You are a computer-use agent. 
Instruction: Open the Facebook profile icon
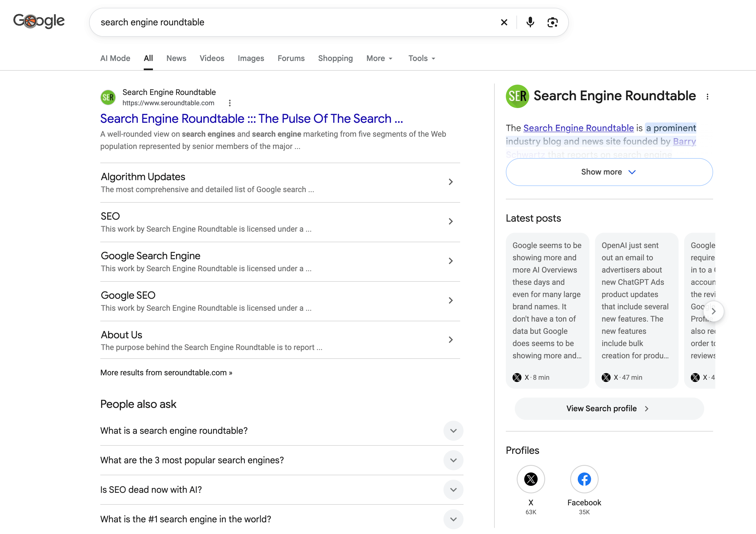click(x=584, y=479)
